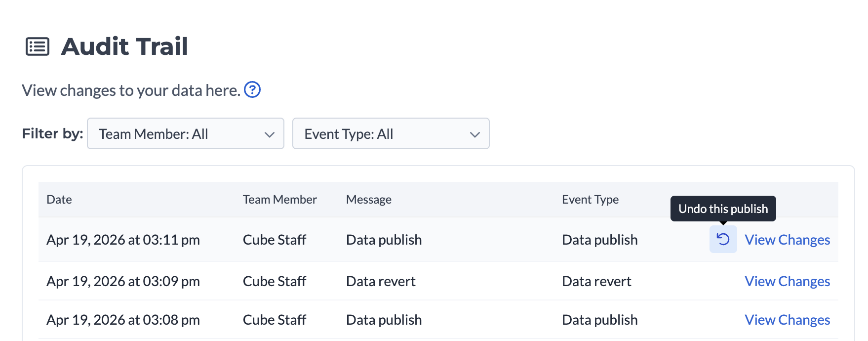Image resolution: width=868 pixels, height=341 pixels.
Task: Click the Data revert message cell
Action: [x=381, y=281]
